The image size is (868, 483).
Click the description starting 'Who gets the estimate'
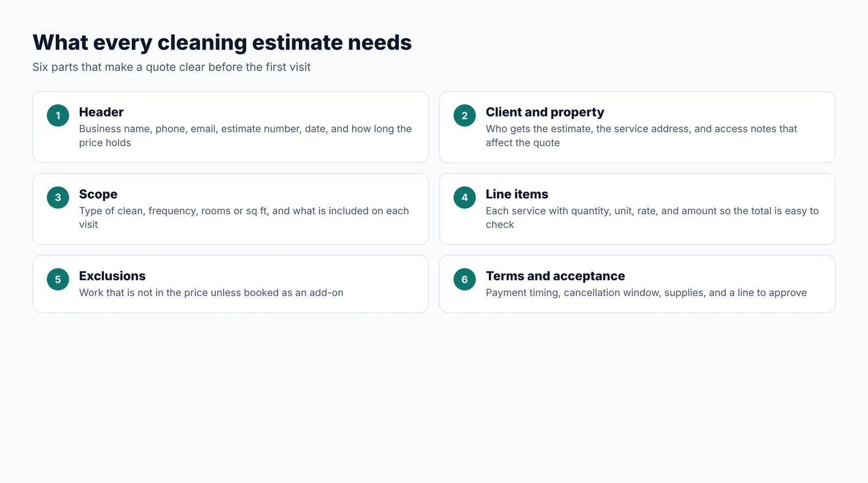(x=641, y=136)
